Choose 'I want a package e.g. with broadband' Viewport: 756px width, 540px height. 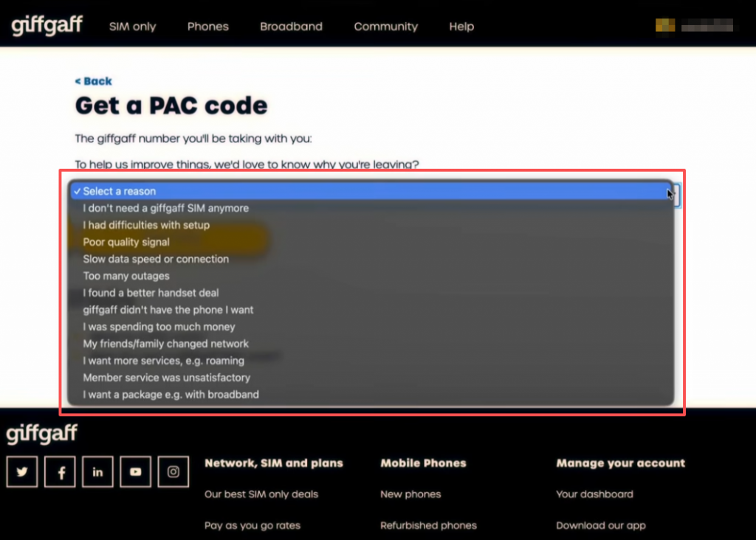coord(371,395)
